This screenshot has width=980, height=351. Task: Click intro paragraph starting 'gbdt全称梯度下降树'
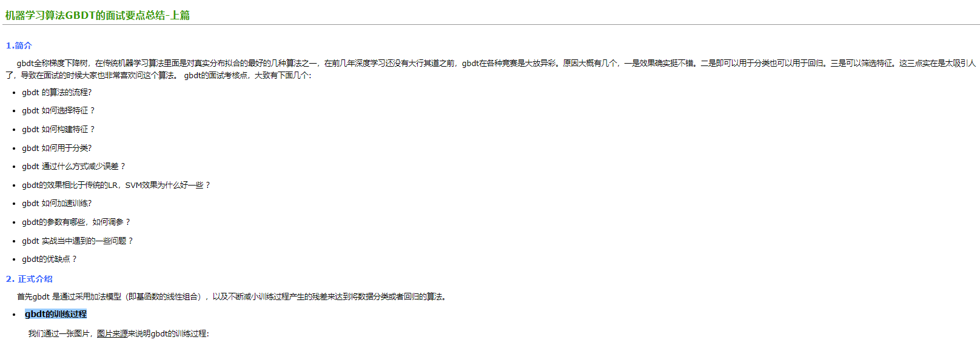(491, 69)
